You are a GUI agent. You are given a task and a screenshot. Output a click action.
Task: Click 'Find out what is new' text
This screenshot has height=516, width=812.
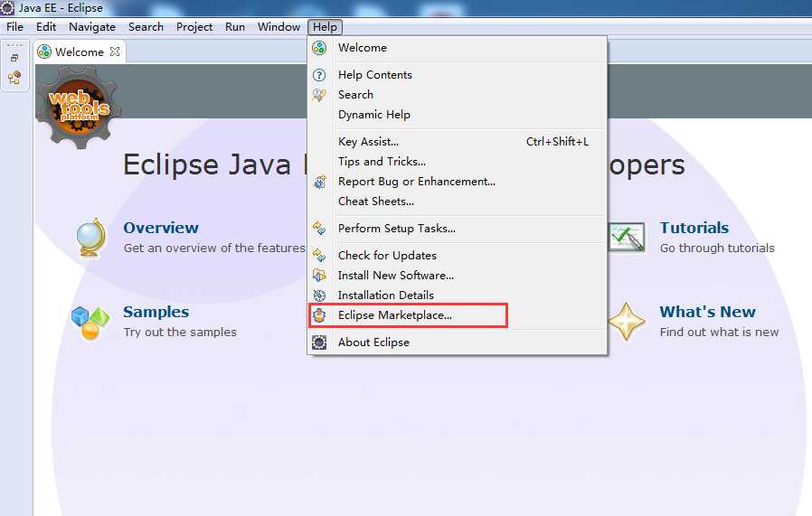click(x=719, y=333)
